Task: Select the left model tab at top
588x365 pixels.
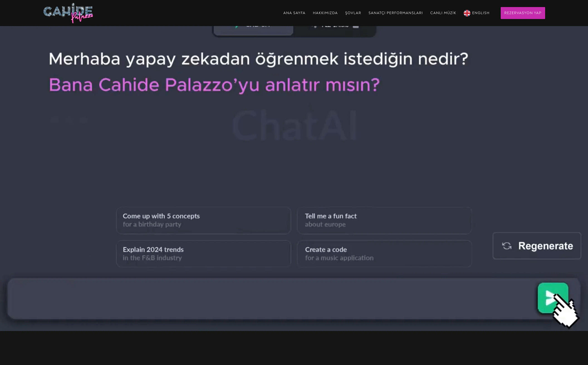Action: (x=253, y=30)
